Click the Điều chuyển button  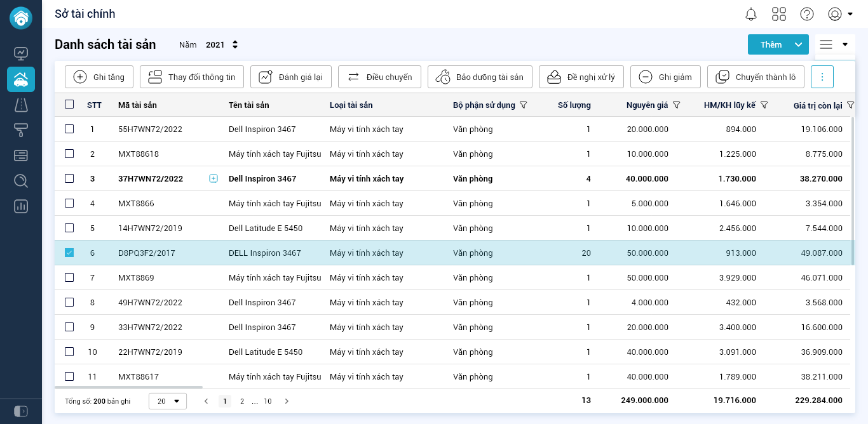(379, 77)
